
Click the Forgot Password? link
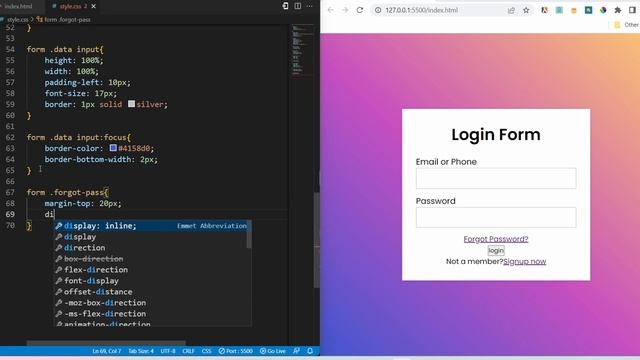(x=496, y=239)
